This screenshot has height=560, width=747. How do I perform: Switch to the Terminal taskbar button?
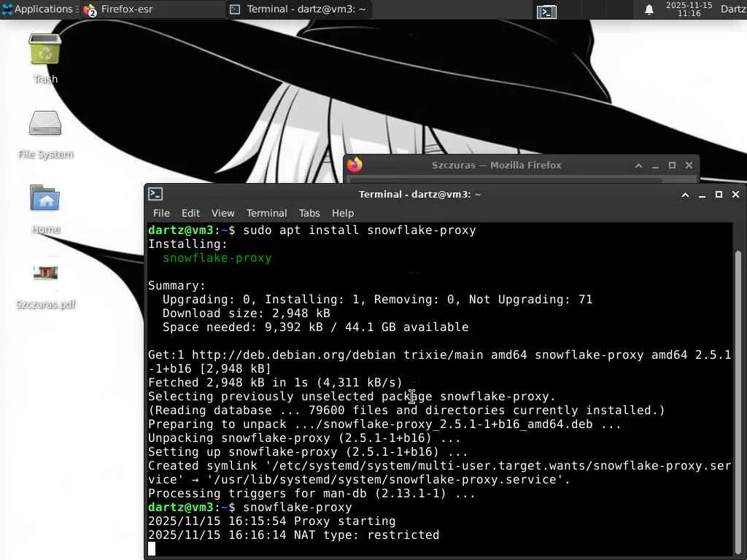(x=298, y=9)
